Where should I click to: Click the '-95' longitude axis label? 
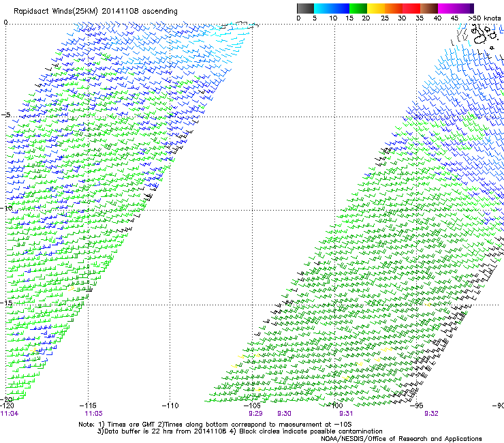pos(417,406)
